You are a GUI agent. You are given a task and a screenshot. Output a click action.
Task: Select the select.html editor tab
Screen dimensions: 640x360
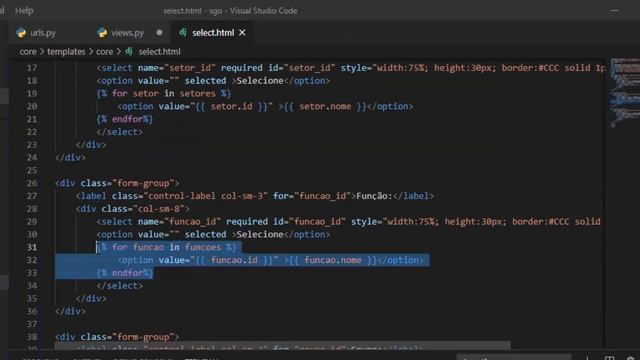[x=212, y=33]
